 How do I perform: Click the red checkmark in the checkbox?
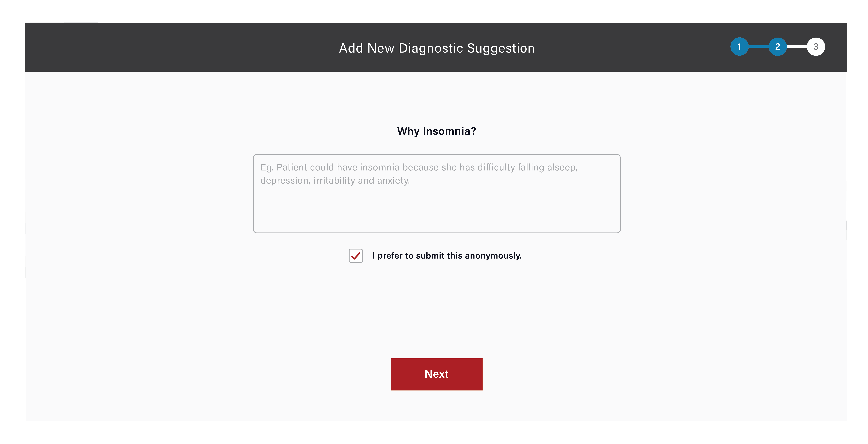[x=356, y=256]
